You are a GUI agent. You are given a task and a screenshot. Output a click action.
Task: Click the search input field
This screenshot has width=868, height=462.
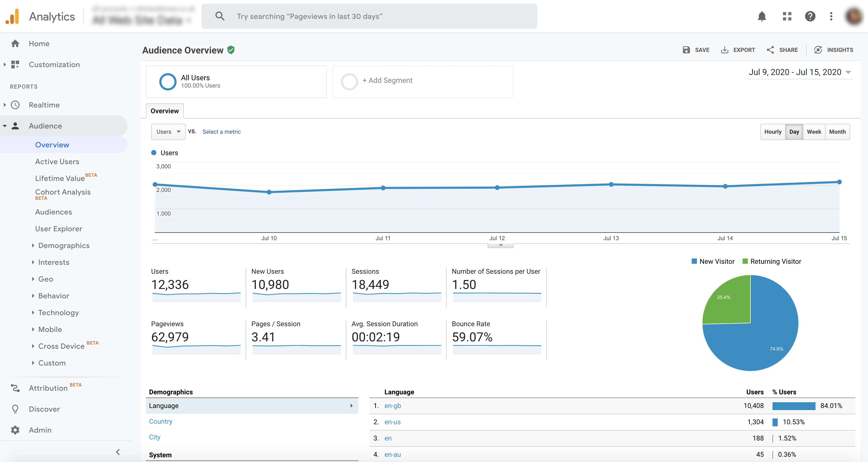tap(369, 15)
